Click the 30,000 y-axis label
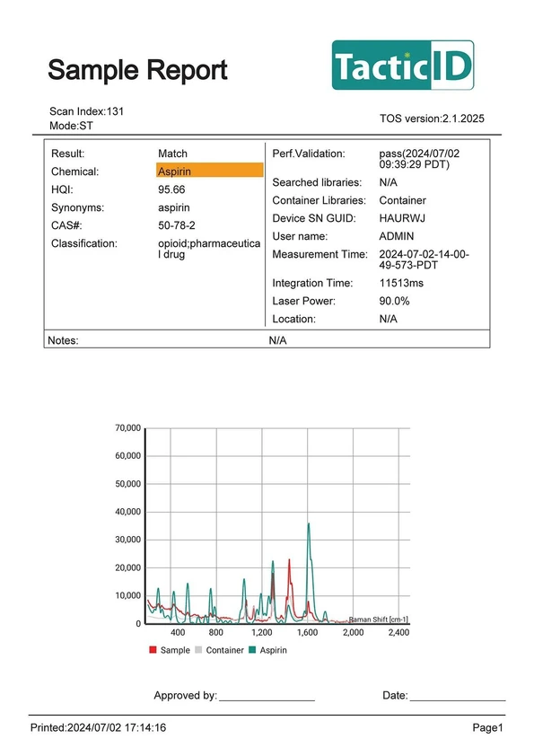The height and width of the screenshot is (756, 534). tap(127, 540)
